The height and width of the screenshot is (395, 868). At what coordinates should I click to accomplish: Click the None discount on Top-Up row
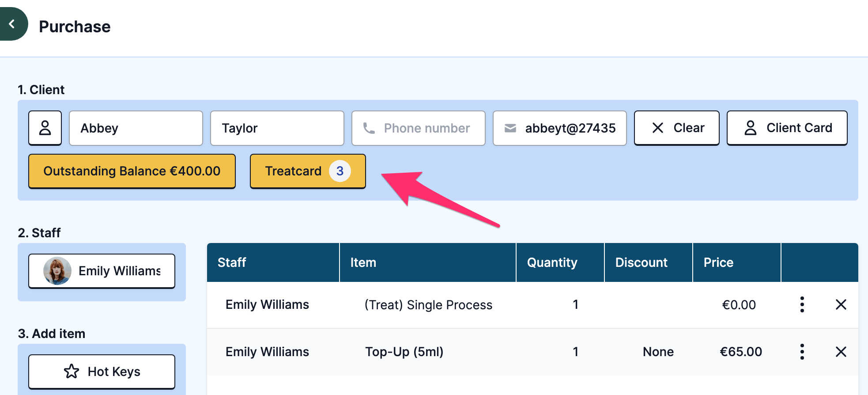point(658,352)
